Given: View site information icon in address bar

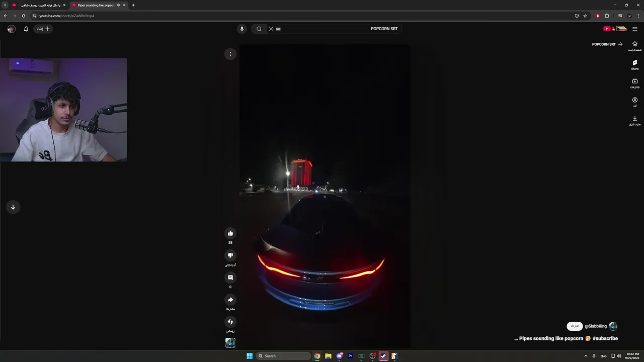Looking at the screenshot, I should pyautogui.click(x=35, y=16).
